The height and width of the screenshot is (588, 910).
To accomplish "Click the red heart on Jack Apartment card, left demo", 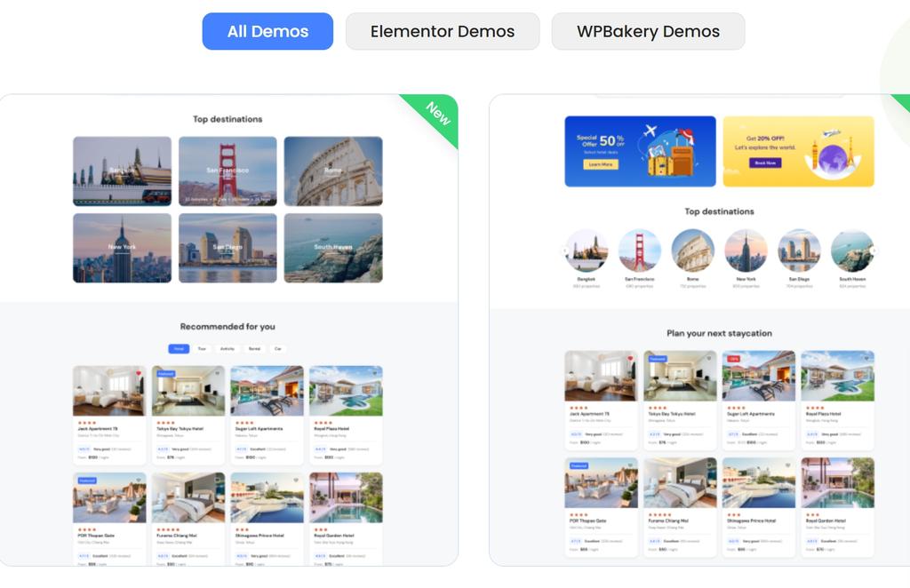I will pyautogui.click(x=139, y=373).
